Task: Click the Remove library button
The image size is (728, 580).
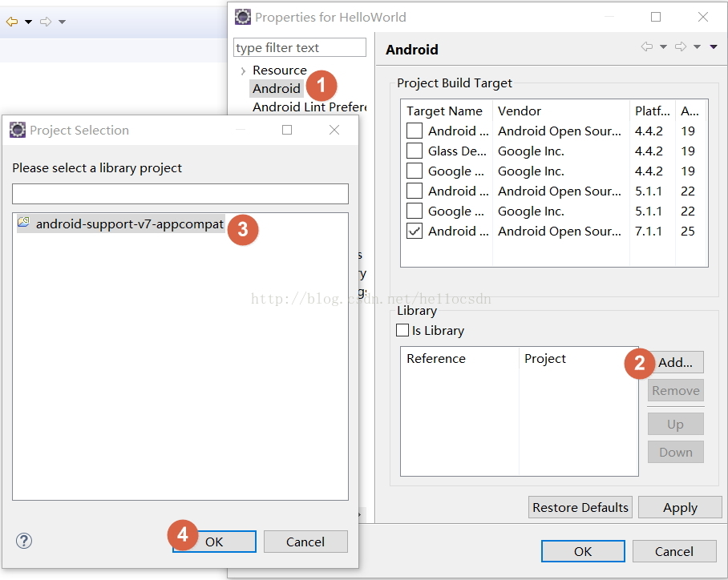Action: tap(676, 391)
